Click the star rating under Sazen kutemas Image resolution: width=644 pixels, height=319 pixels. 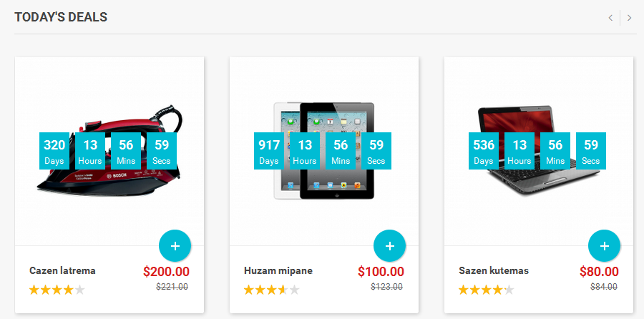tap(487, 290)
